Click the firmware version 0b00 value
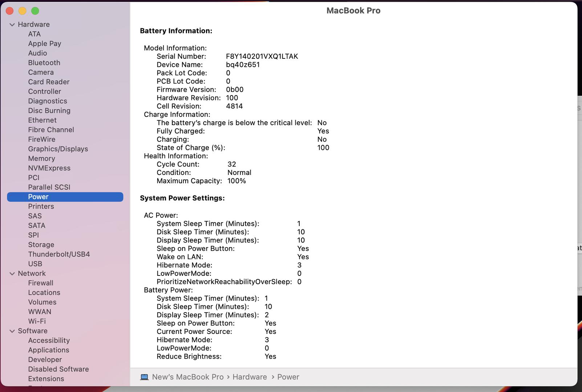This screenshot has height=392, width=582. 235,90
